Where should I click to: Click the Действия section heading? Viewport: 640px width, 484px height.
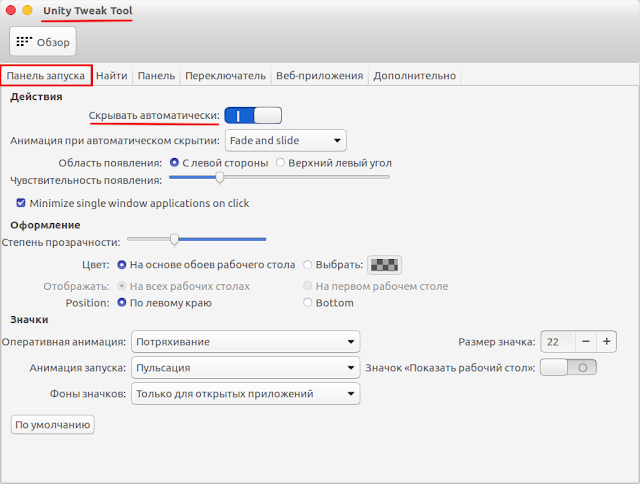click(x=36, y=97)
